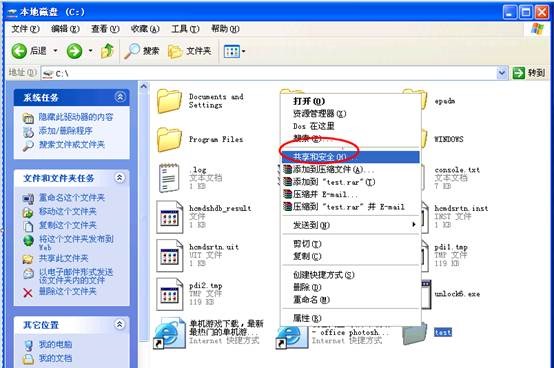This screenshot has width=554, height=368.
Task: Open the Edit (编辑) menu
Action: (65, 29)
